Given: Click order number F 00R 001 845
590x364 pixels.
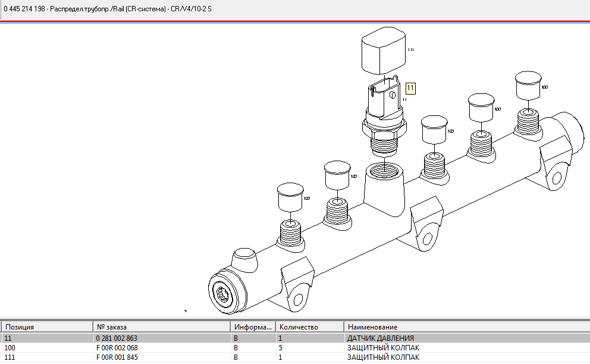Looking at the screenshot, I should click(117, 357).
